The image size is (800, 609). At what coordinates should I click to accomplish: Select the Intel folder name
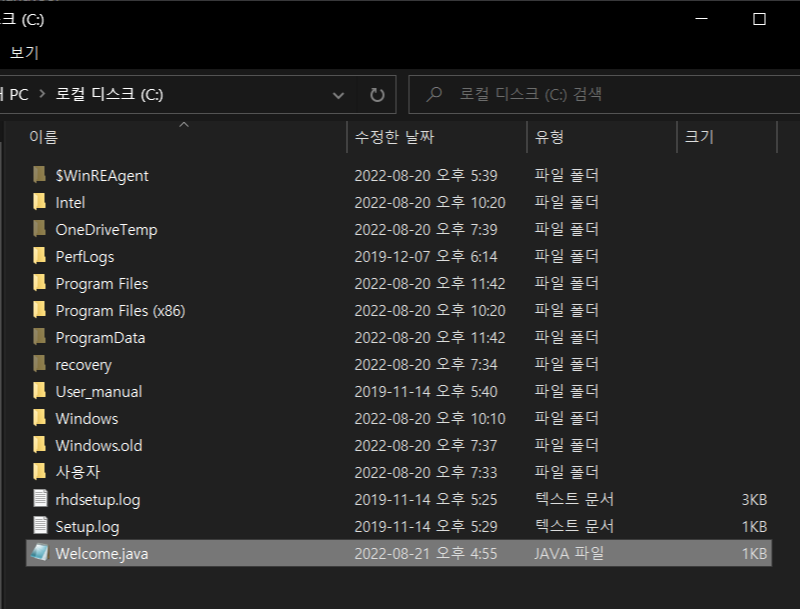coord(70,202)
